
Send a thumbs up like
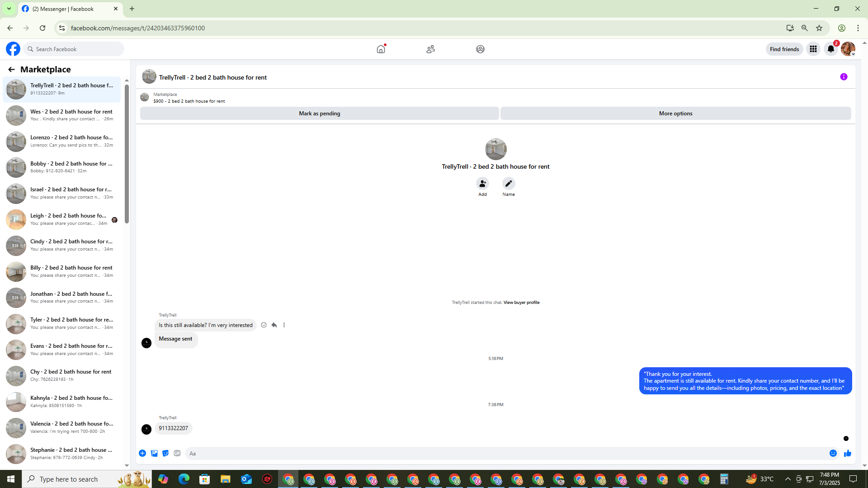click(848, 453)
